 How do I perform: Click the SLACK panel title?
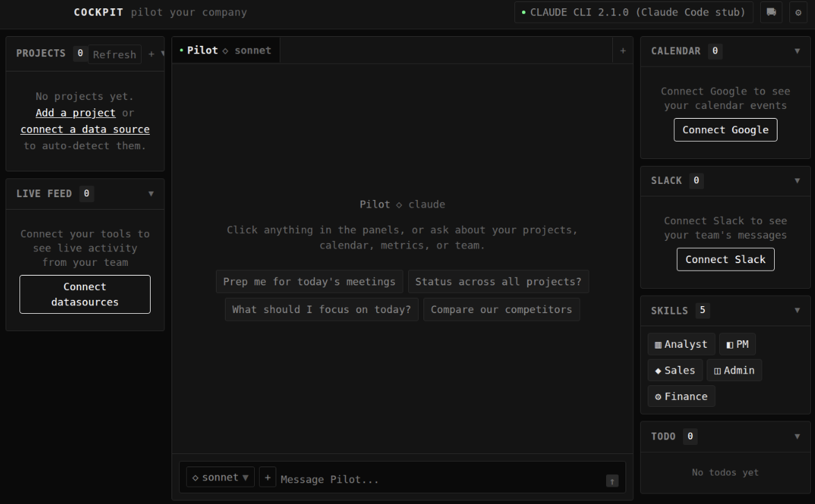tap(666, 180)
